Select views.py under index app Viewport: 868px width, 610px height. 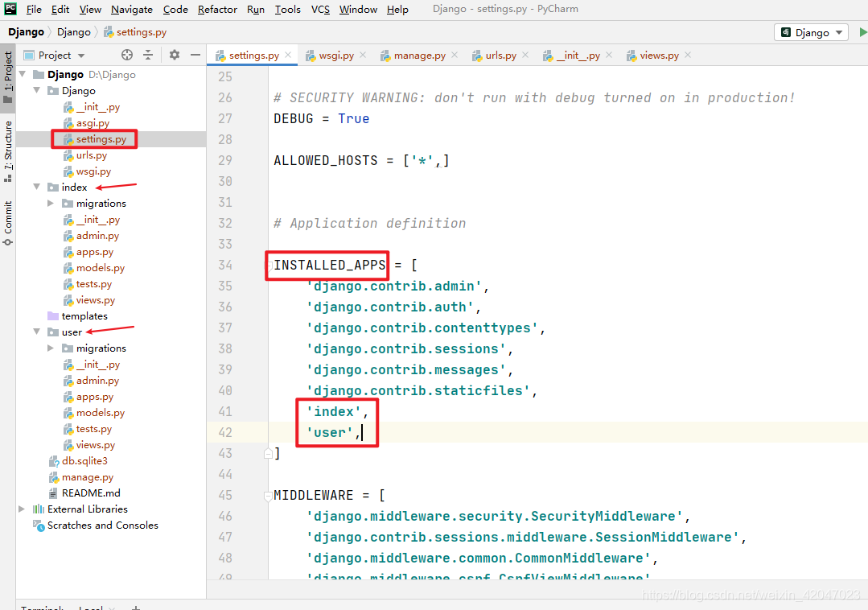95,300
